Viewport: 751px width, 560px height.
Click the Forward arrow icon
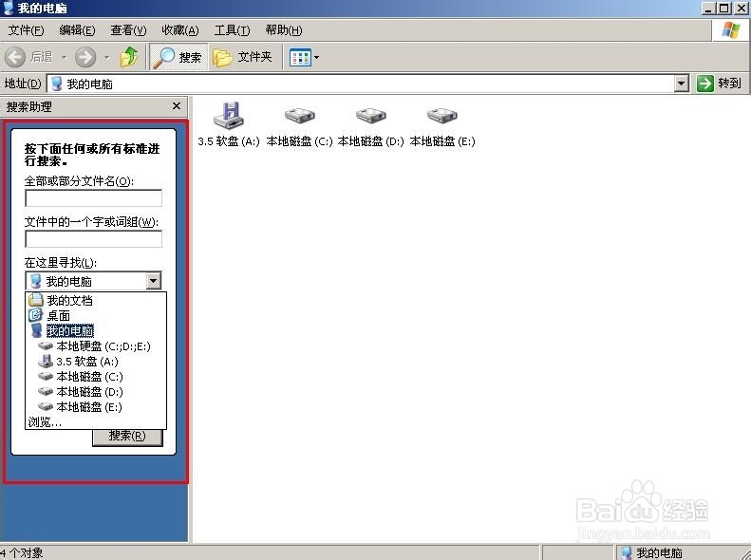(x=85, y=58)
